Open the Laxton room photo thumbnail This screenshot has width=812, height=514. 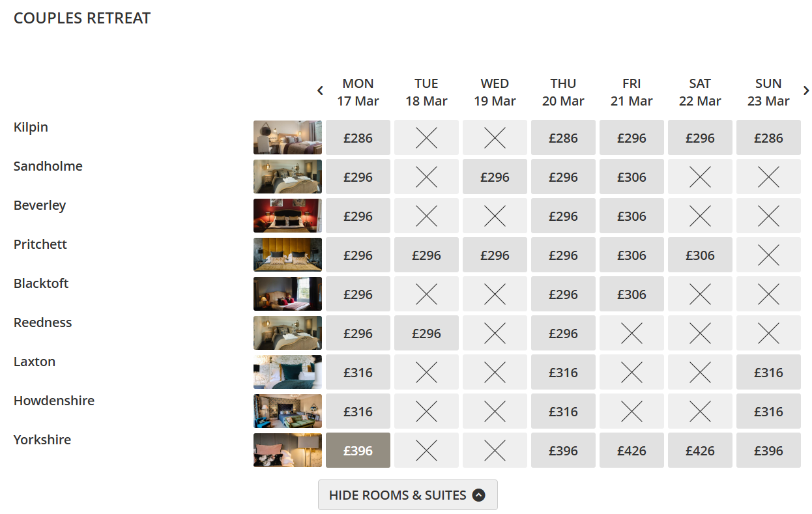click(287, 372)
